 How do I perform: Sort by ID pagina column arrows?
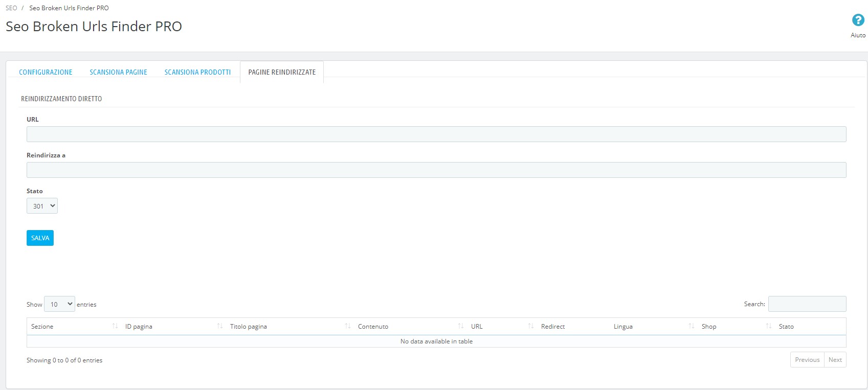pos(220,326)
